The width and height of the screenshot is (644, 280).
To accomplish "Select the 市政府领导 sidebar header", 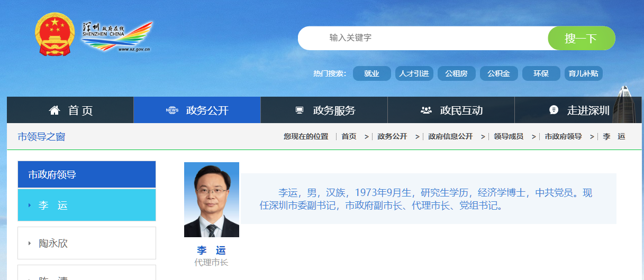I will tap(87, 174).
